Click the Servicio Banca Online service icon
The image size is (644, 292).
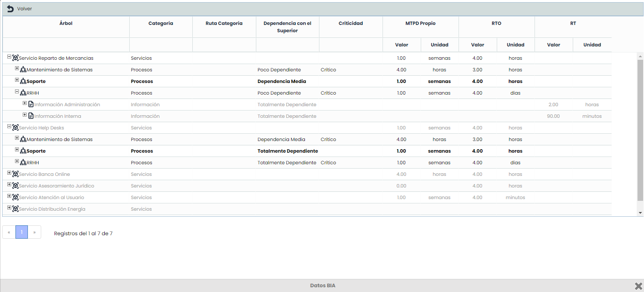15,174
